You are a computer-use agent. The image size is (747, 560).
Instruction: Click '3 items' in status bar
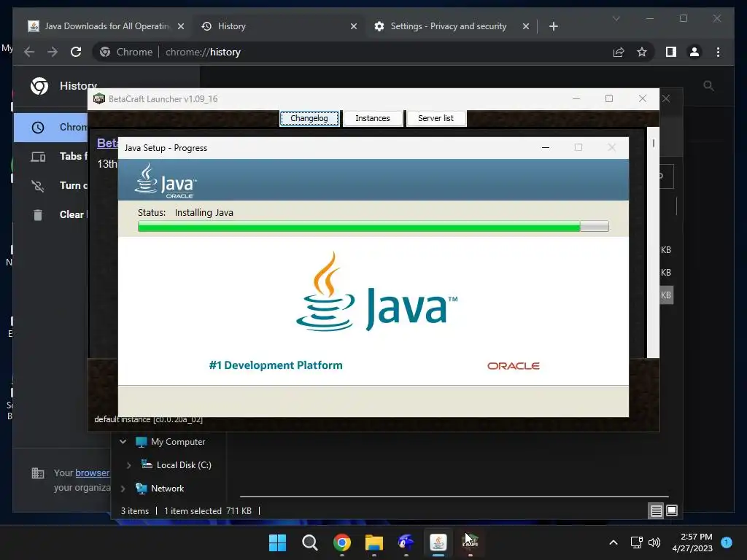point(134,511)
